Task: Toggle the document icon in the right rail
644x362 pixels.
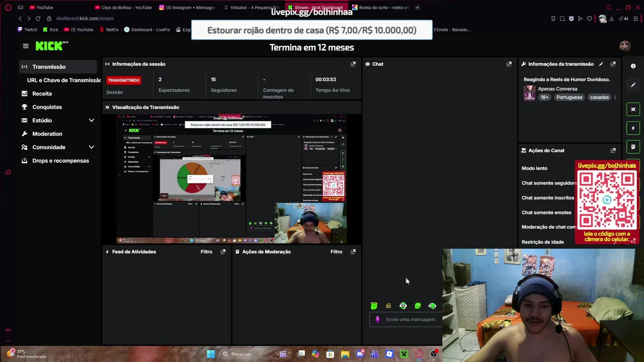Action: tap(633, 147)
